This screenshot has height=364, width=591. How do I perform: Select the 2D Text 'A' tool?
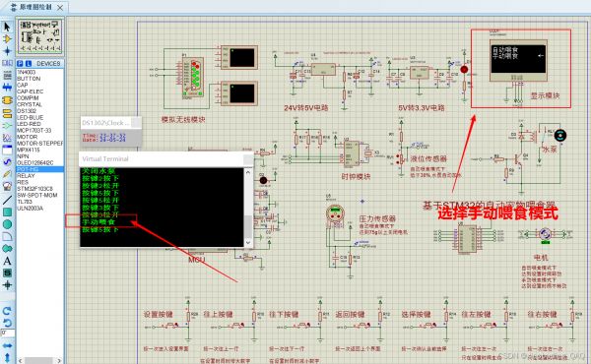coord(7,261)
